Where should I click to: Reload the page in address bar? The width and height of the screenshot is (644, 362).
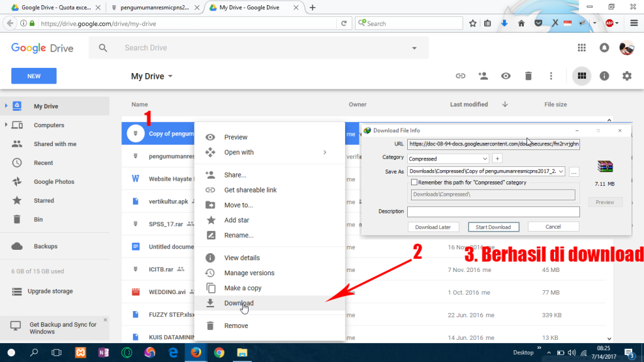coord(344,23)
